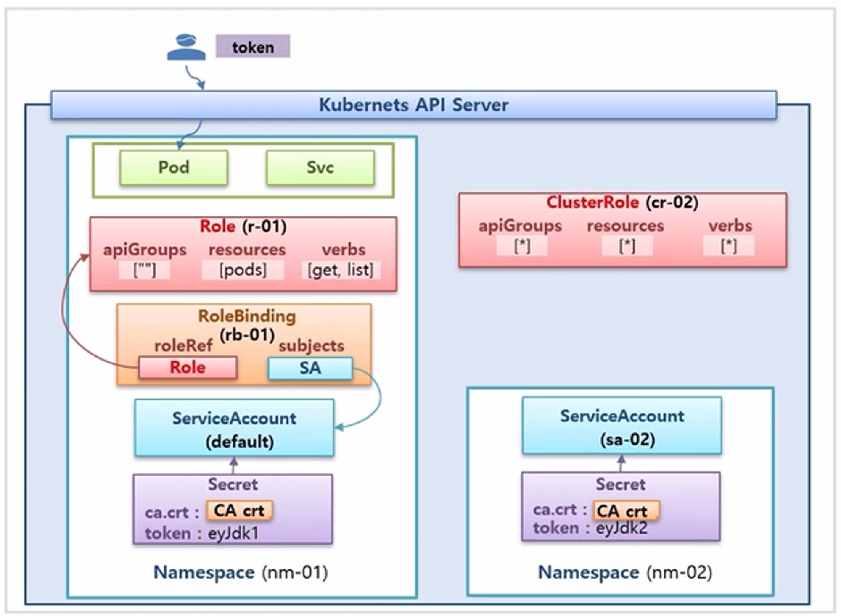The height and width of the screenshot is (616, 841).
Task: Click token value eyJdk1
Action: 233,533
